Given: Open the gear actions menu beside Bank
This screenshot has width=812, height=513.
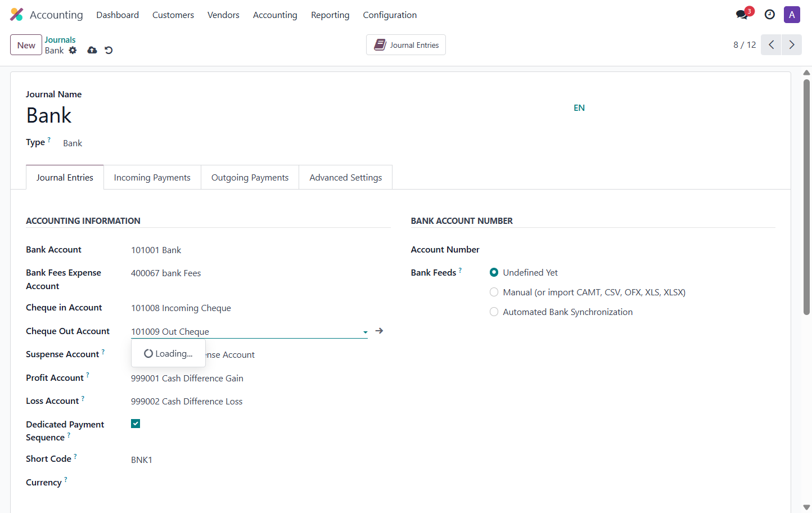Looking at the screenshot, I should (x=73, y=50).
